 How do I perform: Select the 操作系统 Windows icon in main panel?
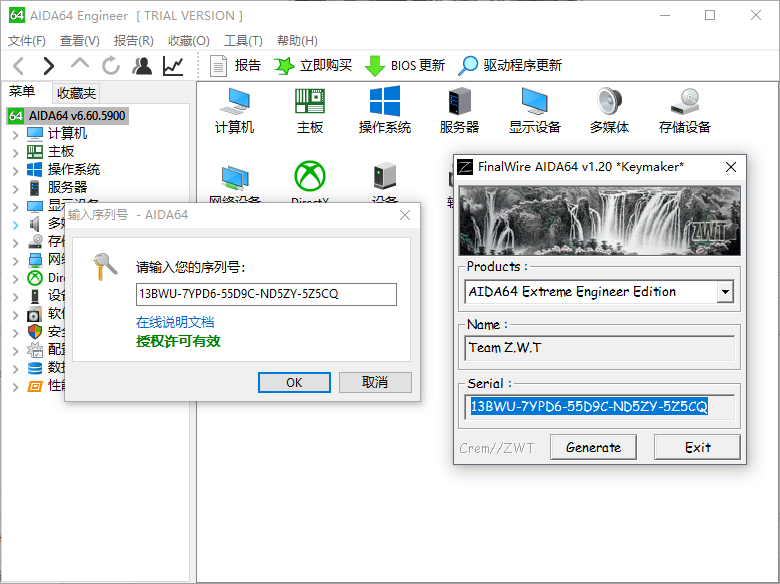[385, 108]
